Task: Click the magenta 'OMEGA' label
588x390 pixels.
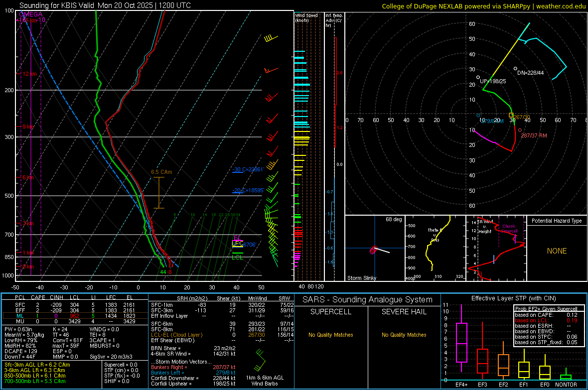Action: coord(31,14)
